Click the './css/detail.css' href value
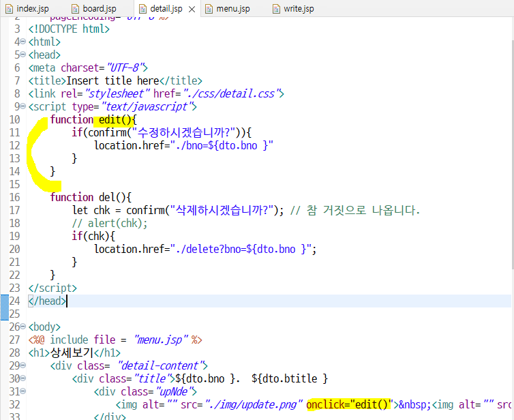The height and width of the screenshot is (420, 514). pyautogui.click(x=231, y=93)
